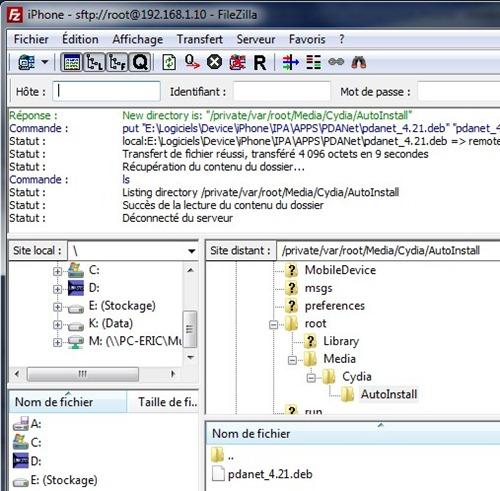This screenshot has width=500, height=491.
Task: Toggle synchronized browsing icon
Action: [x=336, y=62]
